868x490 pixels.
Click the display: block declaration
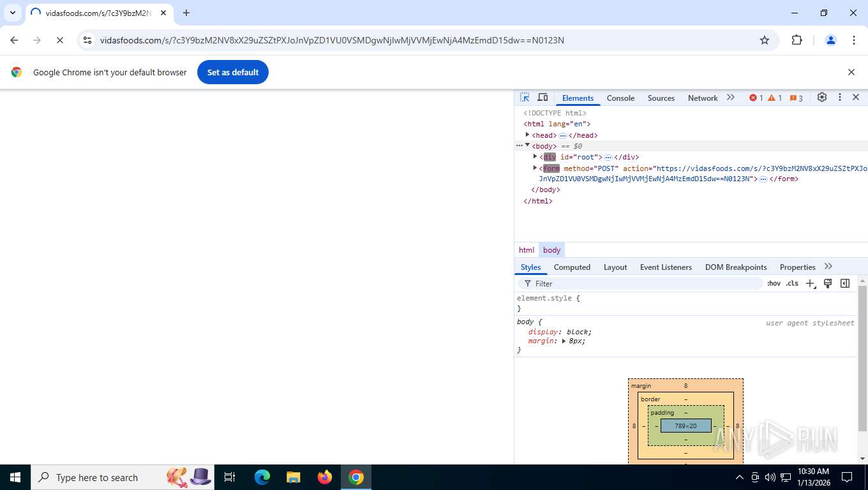coord(560,332)
